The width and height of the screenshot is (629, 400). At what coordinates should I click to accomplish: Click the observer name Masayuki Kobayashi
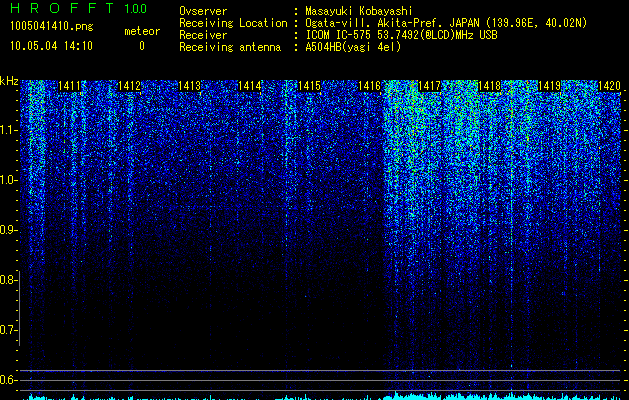[x=359, y=11]
